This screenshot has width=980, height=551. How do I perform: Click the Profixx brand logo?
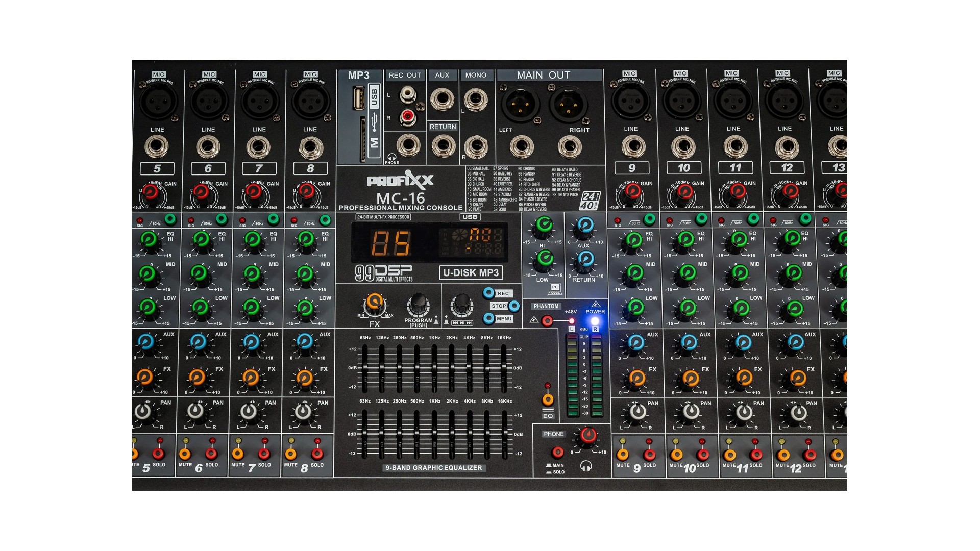(x=401, y=180)
